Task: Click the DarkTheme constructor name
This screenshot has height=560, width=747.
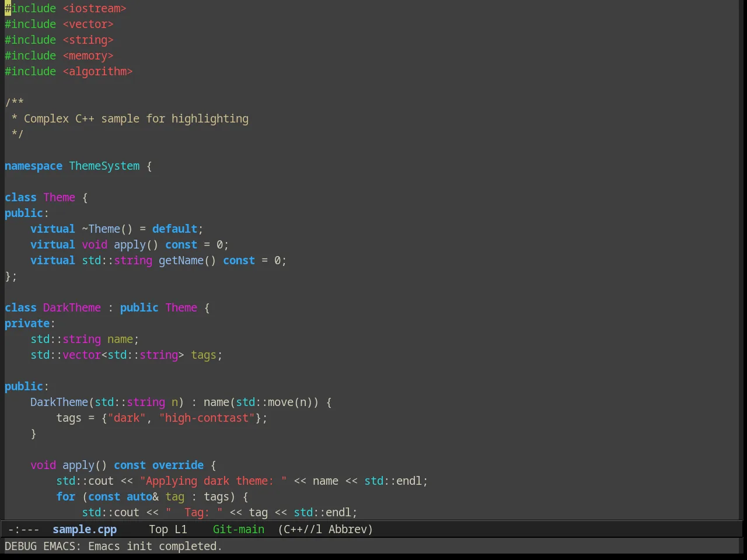Action: coord(59,402)
